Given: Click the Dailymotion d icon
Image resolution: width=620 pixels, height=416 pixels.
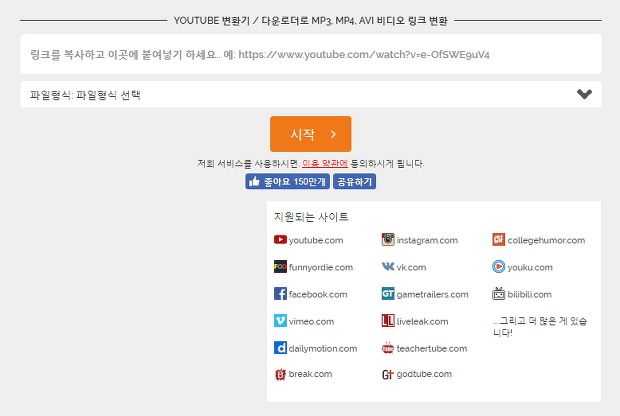Looking at the screenshot, I should 280,348.
